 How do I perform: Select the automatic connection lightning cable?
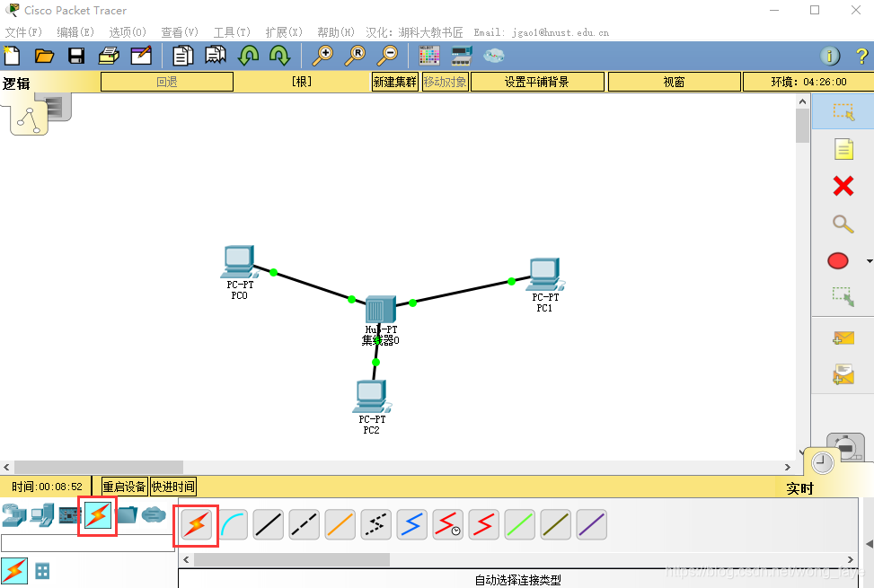196,525
